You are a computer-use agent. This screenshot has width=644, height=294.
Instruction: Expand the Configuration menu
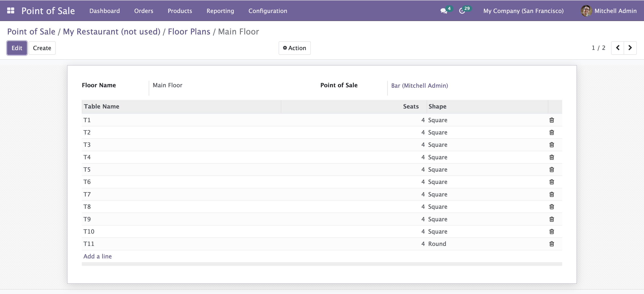coord(267,11)
